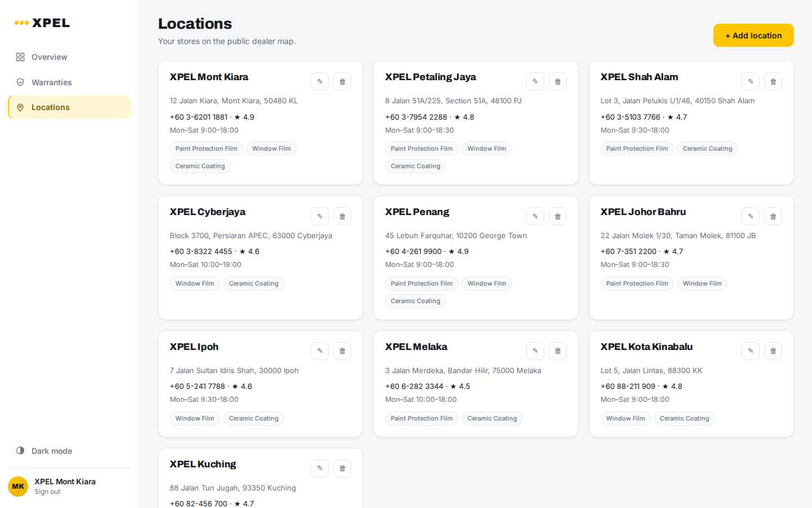Viewport: 812px width, 508px height.
Task: Click Shah Alam's Ceramic Coating tag
Action: pyautogui.click(x=708, y=149)
